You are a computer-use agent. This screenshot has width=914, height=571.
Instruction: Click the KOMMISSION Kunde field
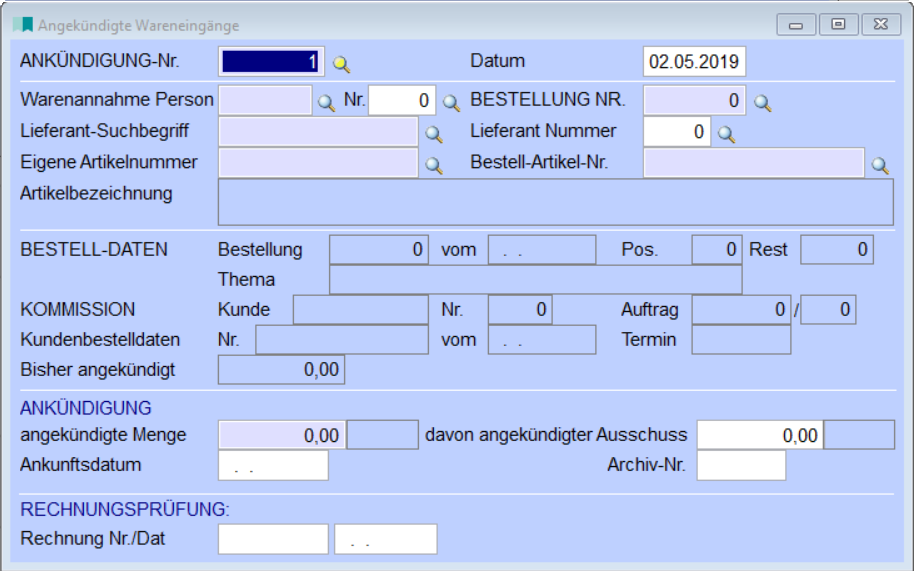[361, 310]
